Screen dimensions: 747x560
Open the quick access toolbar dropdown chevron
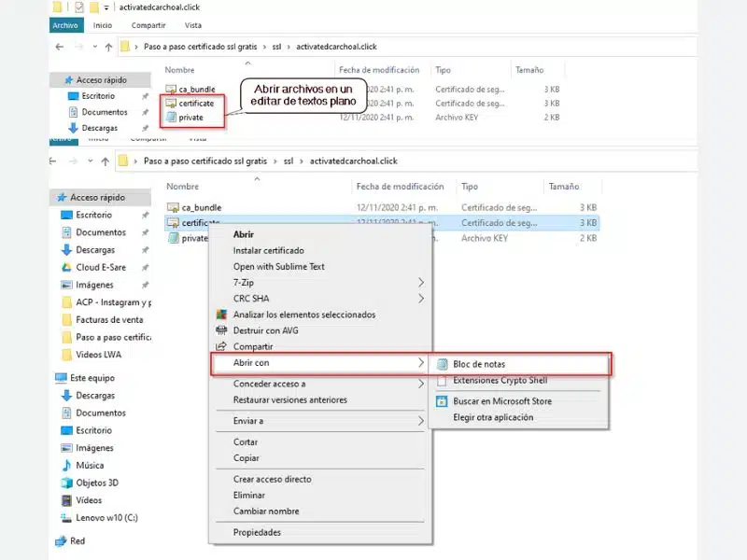(106, 7)
